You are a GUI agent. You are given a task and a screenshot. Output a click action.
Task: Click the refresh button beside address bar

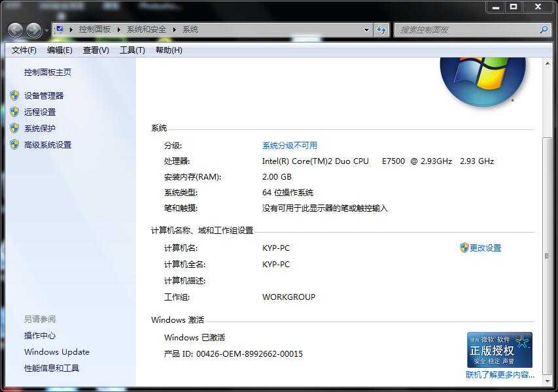click(382, 29)
